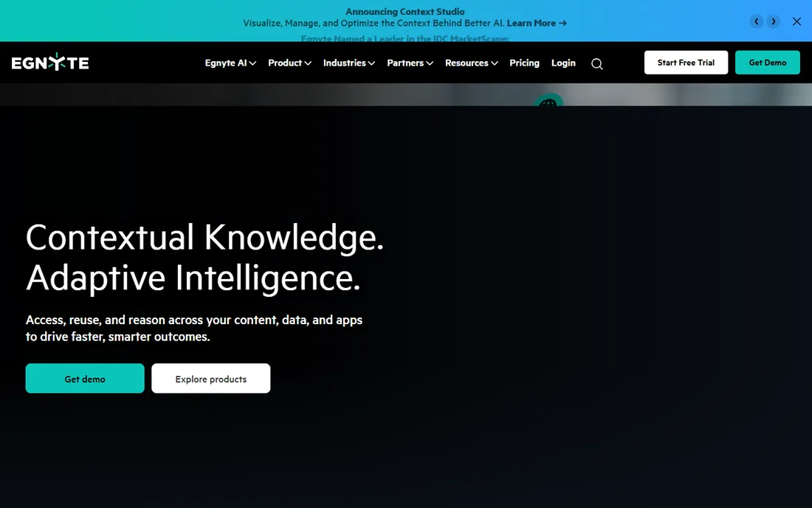
Task: Dismiss the announcement banner with X
Action: pyautogui.click(x=796, y=21)
